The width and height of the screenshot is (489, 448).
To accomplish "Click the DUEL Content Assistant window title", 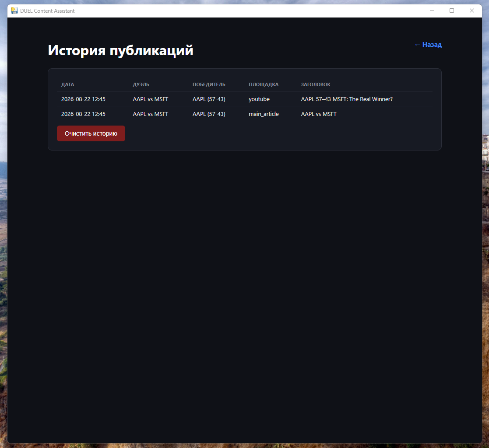I will coord(47,10).
